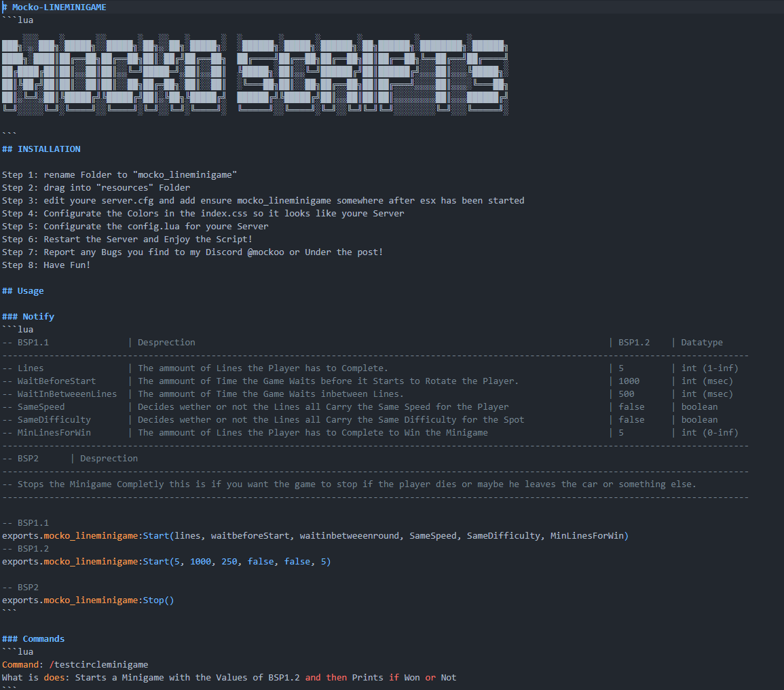Click the number '250' in the Start call

click(229, 562)
